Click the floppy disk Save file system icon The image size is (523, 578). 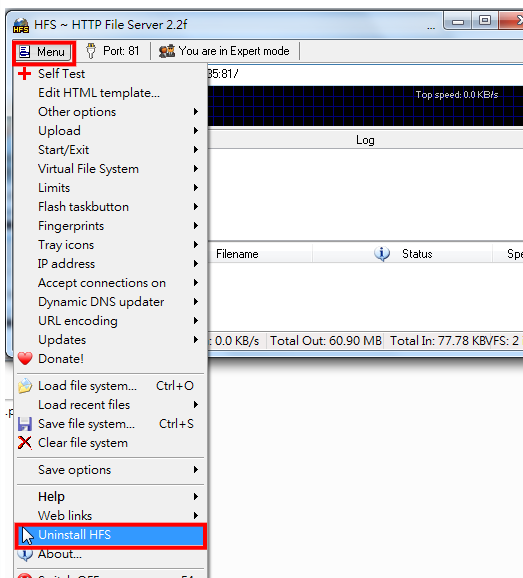(25, 424)
